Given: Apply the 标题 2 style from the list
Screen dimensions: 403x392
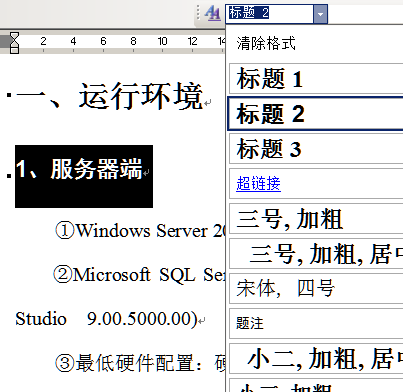Looking at the screenshot, I should pos(315,114).
